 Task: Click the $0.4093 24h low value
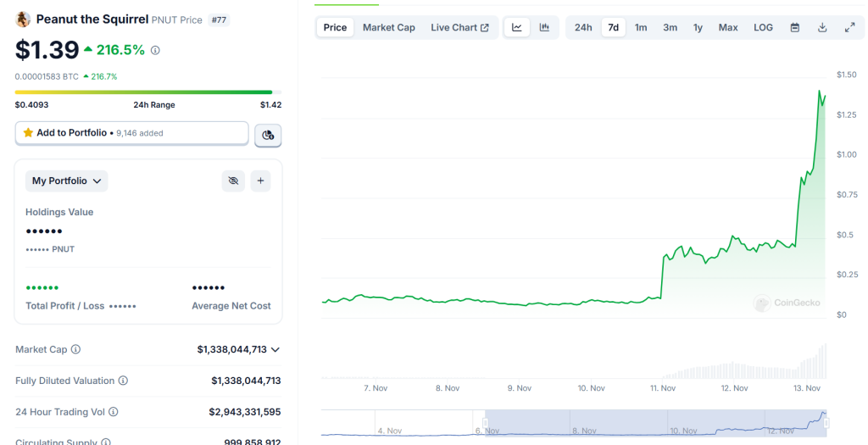[31, 104]
